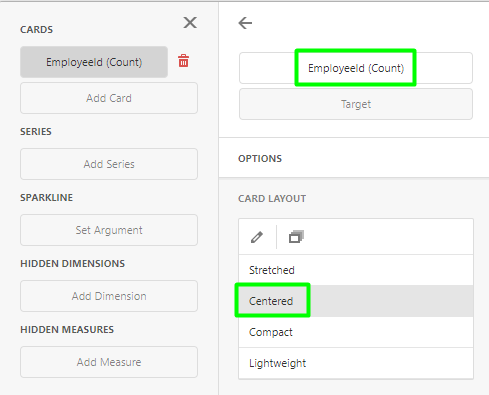The height and width of the screenshot is (395, 489).
Task: Click the Set Argument button under Sparkline
Action: click(x=109, y=230)
